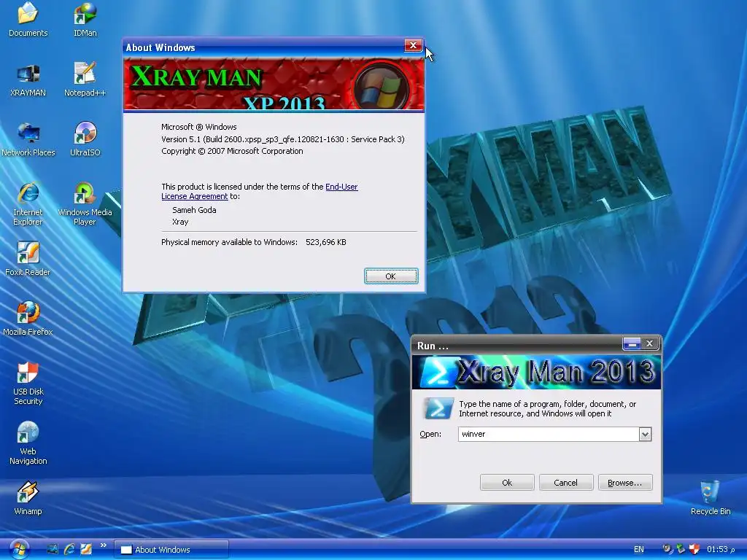747x560 pixels.
Task: Select the Windows Media Player shortcut
Action: click(85, 204)
